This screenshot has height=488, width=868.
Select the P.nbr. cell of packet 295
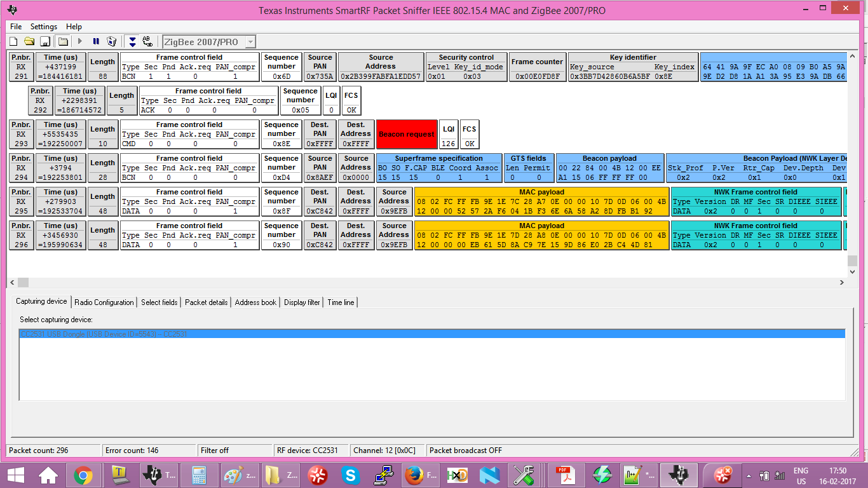coord(21,201)
